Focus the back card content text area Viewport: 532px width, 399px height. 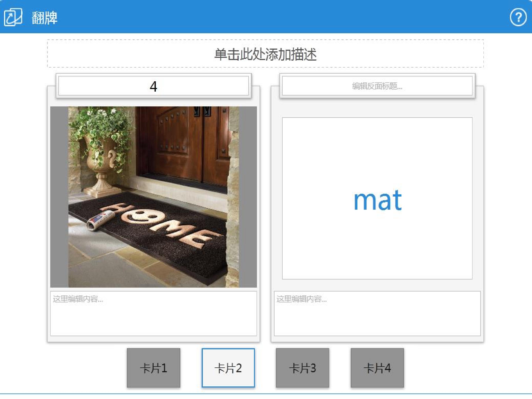pos(377,313)
